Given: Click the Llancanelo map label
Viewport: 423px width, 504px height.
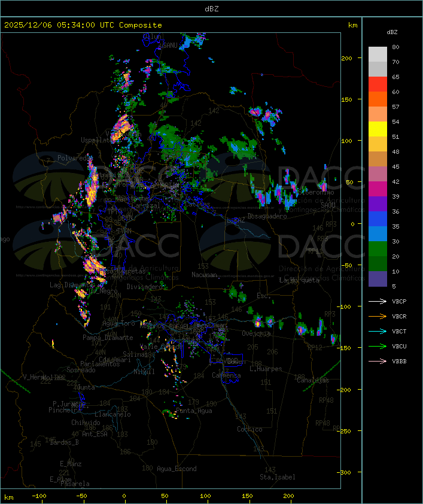Looking at the screenshot, I should (x=112, y=414).
